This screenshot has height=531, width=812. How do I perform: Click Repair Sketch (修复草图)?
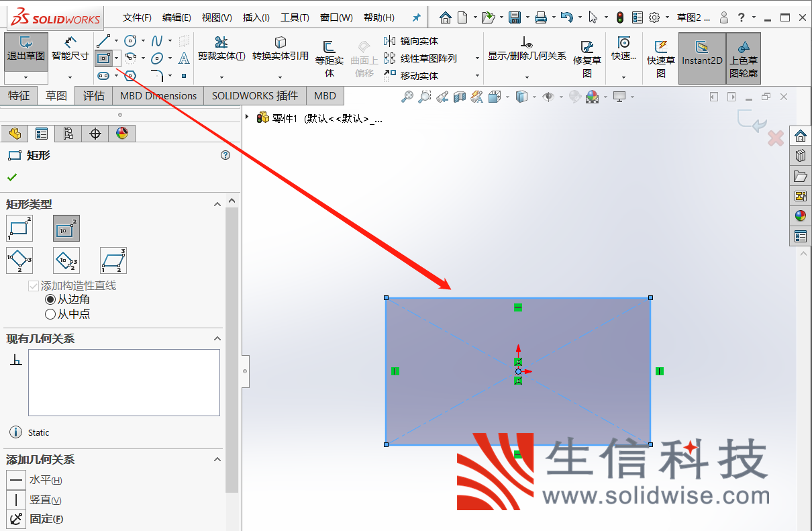click(587, 58)
